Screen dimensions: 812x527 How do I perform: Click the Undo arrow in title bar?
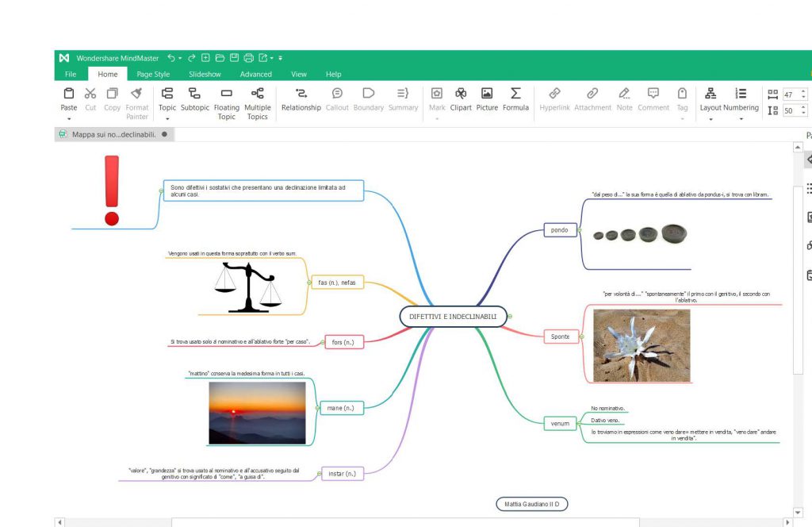[171, 58]
